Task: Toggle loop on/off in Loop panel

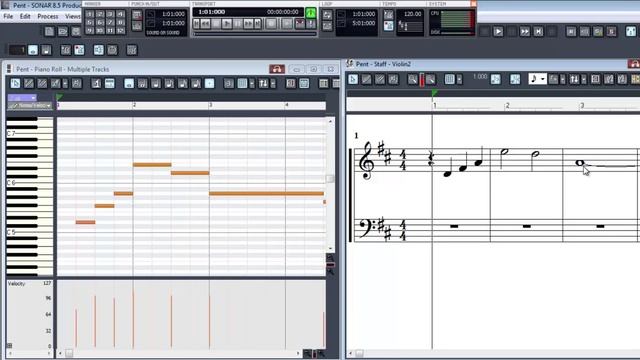Action: coord(327,15)
